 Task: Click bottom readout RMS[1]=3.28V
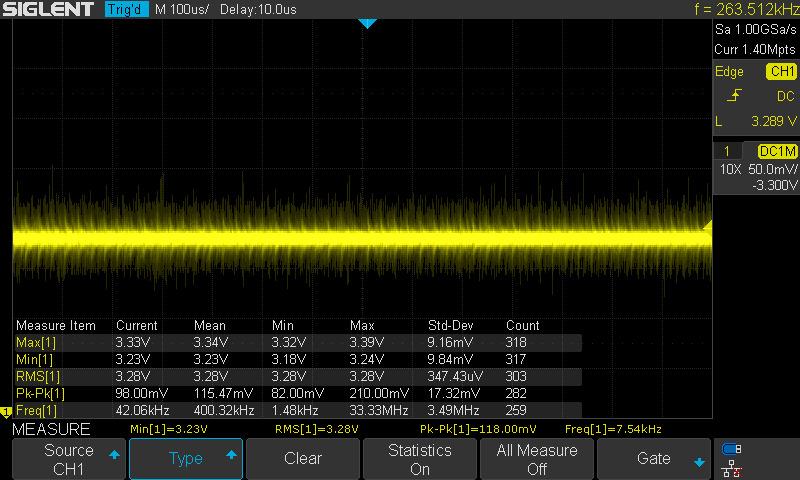pyautogui.click(x=317, y=430)
